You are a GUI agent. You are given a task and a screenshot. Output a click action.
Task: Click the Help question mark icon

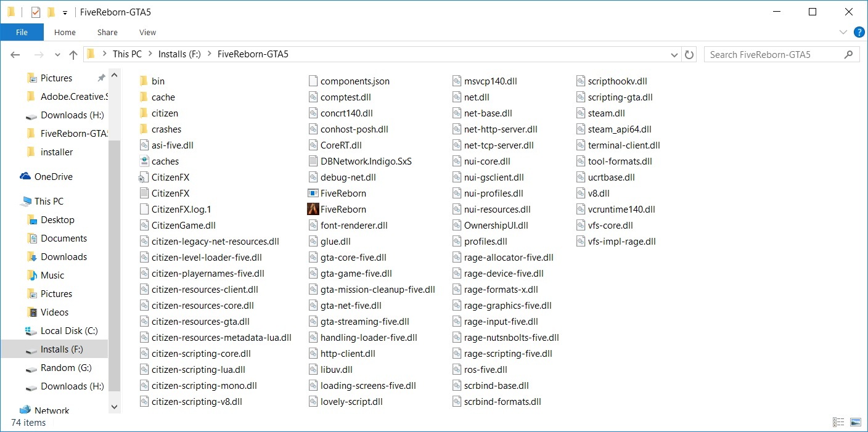[x=859, y=32]
